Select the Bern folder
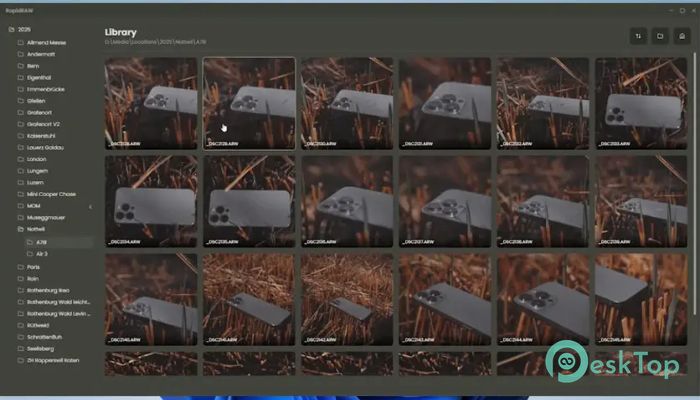Viewport: 700px width, 400px height. click(x=33, y=66)
